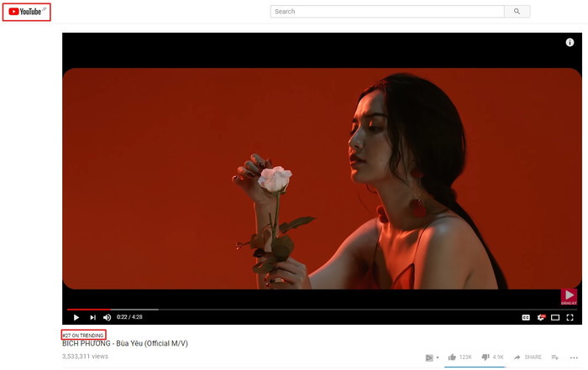The width and height of the screenshot is (588, 370).
Task: Click the ĐĂNG KÝ subscribe watermark
Action: pyautogui.click(x=569, y=297)
